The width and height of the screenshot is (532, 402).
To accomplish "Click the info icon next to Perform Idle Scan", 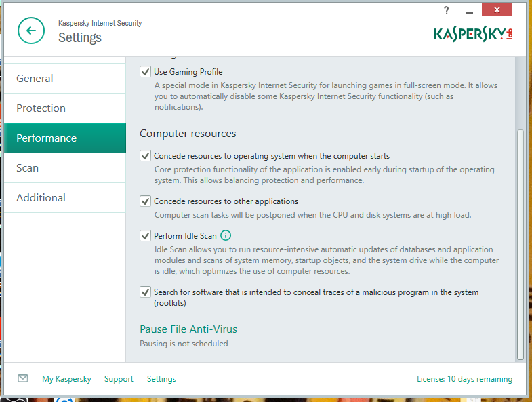I will [x=226, y=235].
